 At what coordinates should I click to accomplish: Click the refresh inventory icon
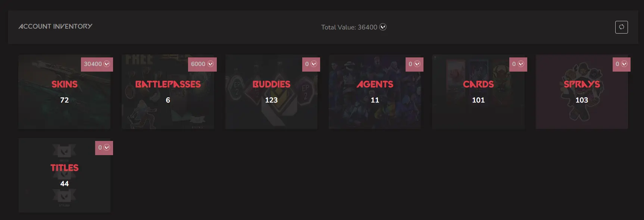pos(621,27)
